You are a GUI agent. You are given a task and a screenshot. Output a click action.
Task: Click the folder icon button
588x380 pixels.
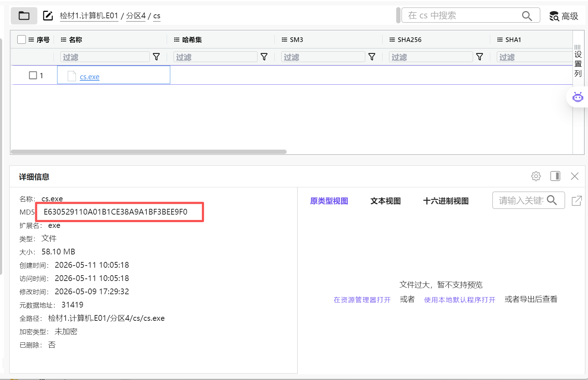click(24, 16)
